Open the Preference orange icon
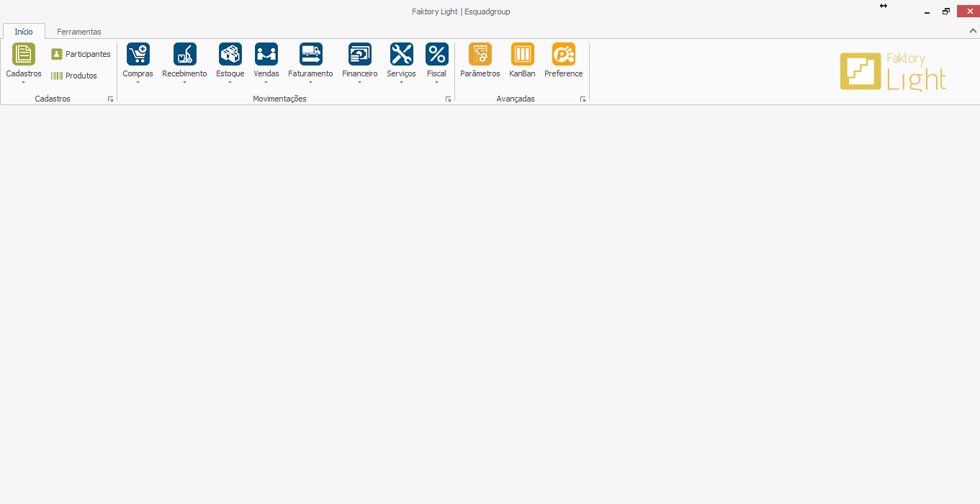Viewport: 980px width, 504px height. coord(563,54)
